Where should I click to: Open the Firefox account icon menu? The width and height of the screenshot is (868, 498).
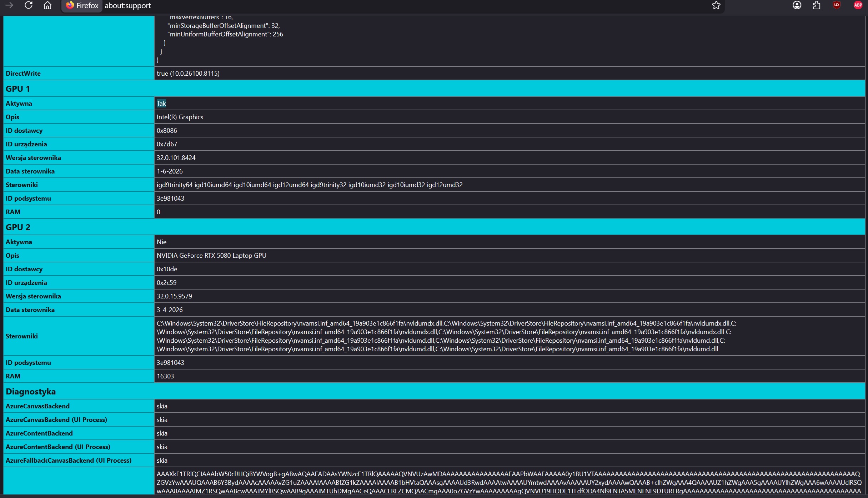pos(797,5)
